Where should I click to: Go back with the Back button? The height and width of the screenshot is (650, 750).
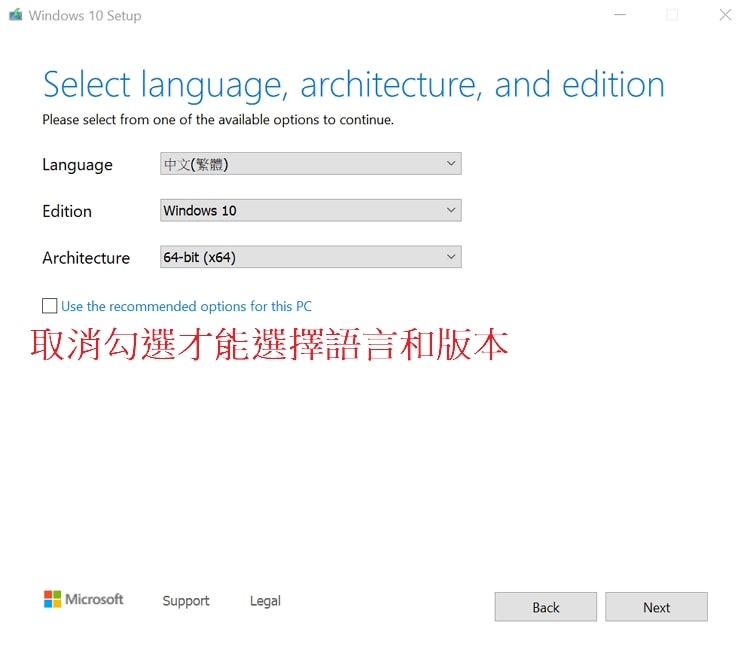[546, 607]
